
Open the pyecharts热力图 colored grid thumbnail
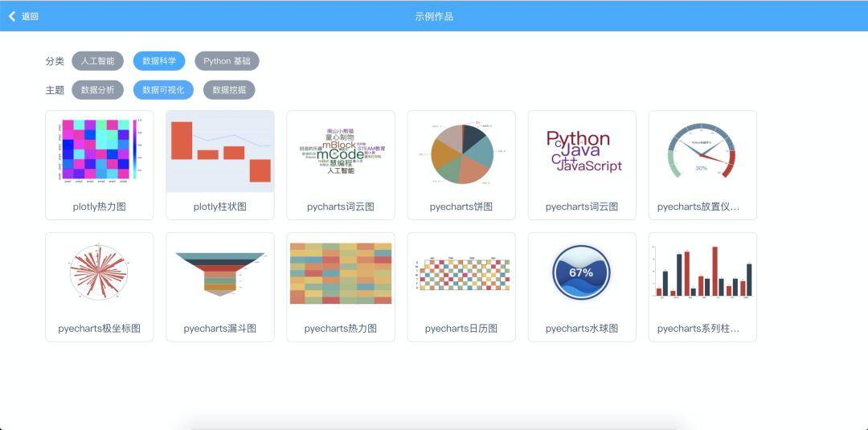[341, 273]
